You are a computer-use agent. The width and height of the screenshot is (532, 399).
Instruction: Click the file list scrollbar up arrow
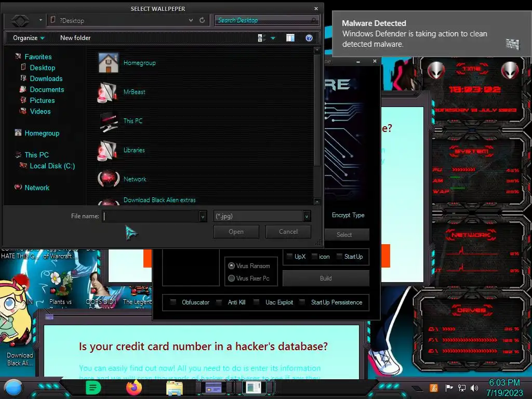pyautogui.click(x=317, y=50)
